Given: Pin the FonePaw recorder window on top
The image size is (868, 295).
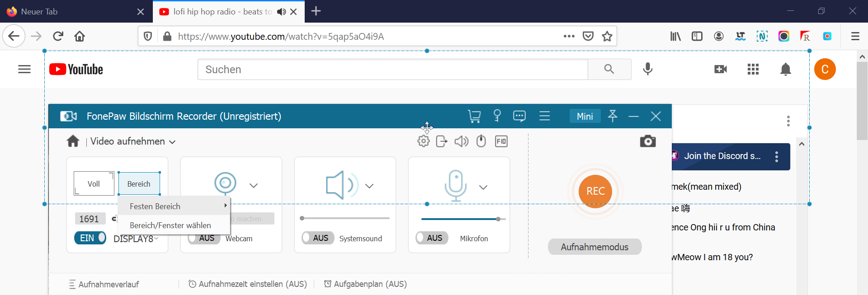Looking at the screenshot, I should click(x=613, y=116).
